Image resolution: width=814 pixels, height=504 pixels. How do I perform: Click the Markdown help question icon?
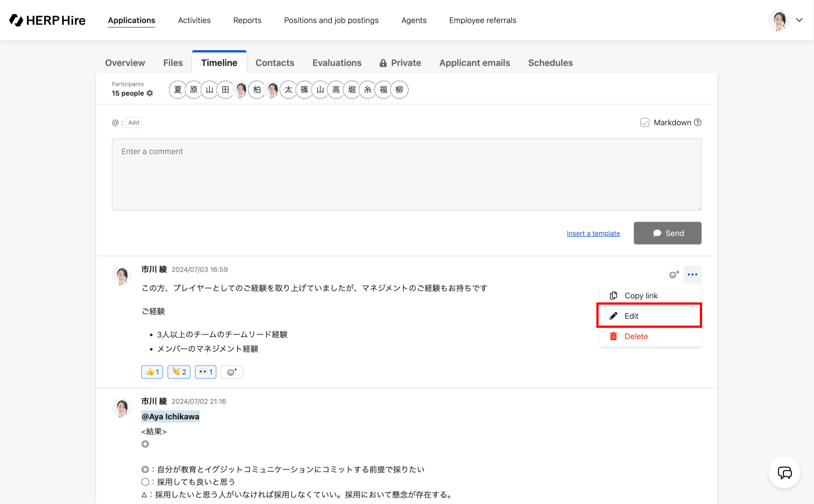point(698,123)
